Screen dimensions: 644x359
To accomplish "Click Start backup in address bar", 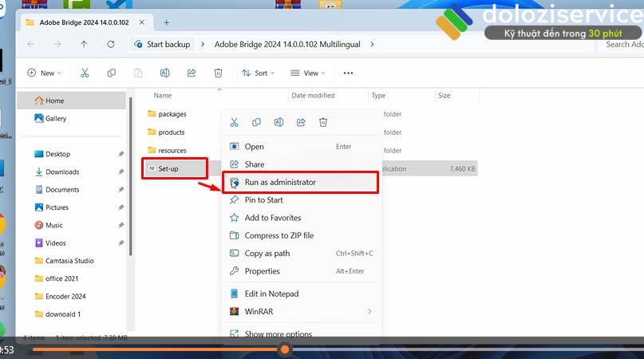I will coord(163,44).
